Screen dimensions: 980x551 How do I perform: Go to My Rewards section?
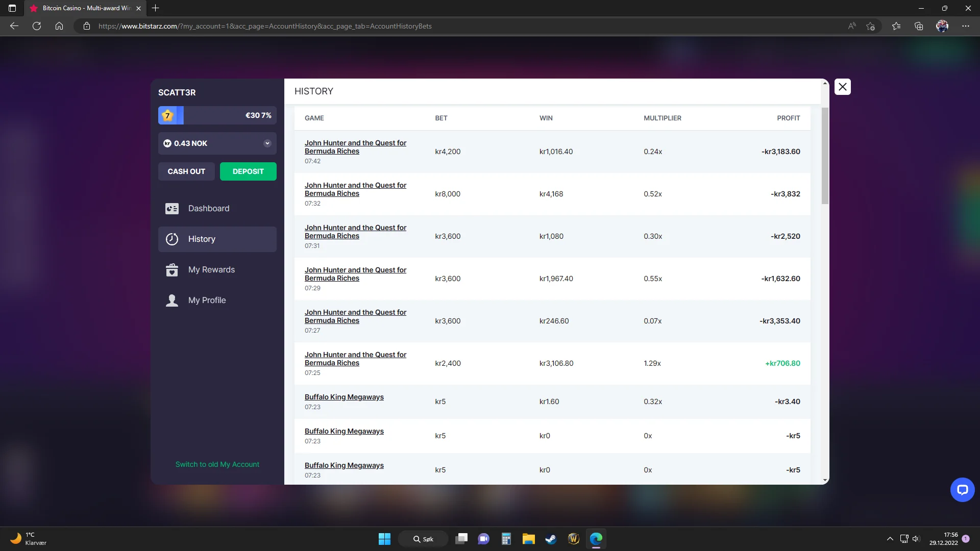[x=217, y=270]
